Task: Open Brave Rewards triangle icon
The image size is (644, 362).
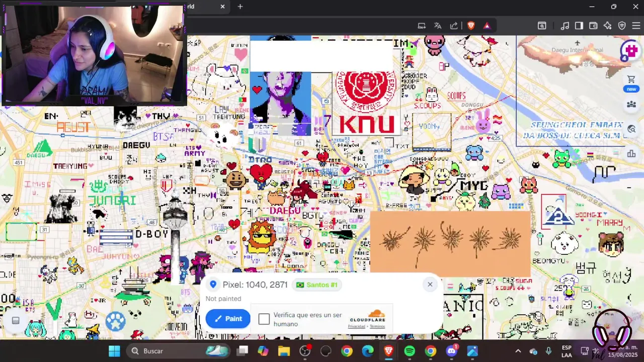Action: click(487, 26)
